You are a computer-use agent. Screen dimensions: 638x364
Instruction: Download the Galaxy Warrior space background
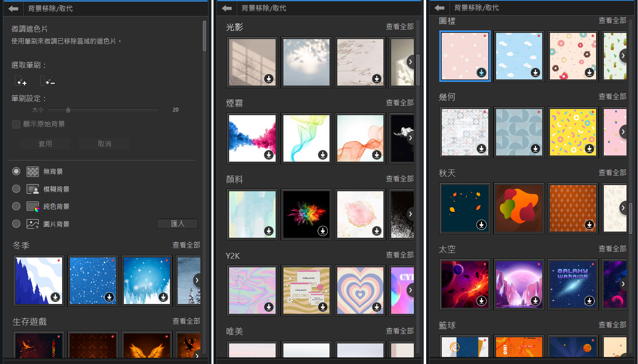pyautogui.click(x=589, y=301)
